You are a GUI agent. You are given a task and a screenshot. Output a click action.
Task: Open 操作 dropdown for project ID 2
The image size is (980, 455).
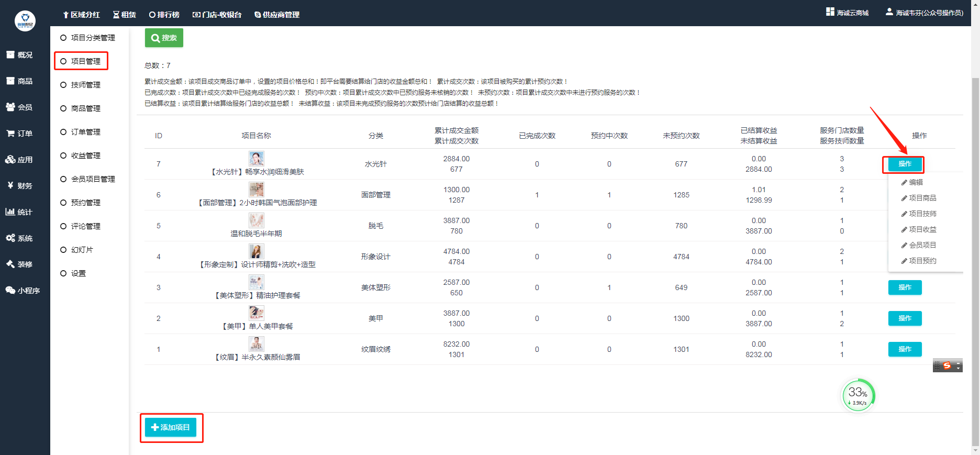[x=905, y=318]
